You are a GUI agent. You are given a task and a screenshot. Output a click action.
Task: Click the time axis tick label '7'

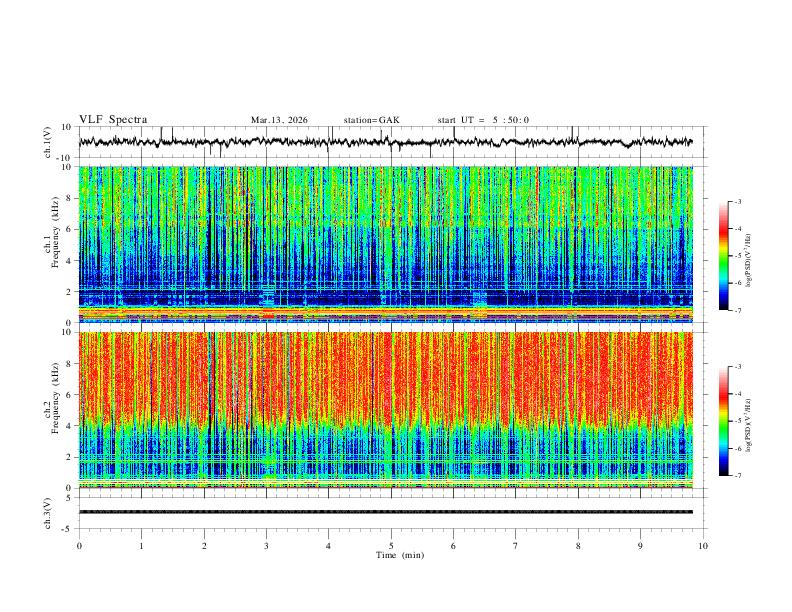[516, 546]
